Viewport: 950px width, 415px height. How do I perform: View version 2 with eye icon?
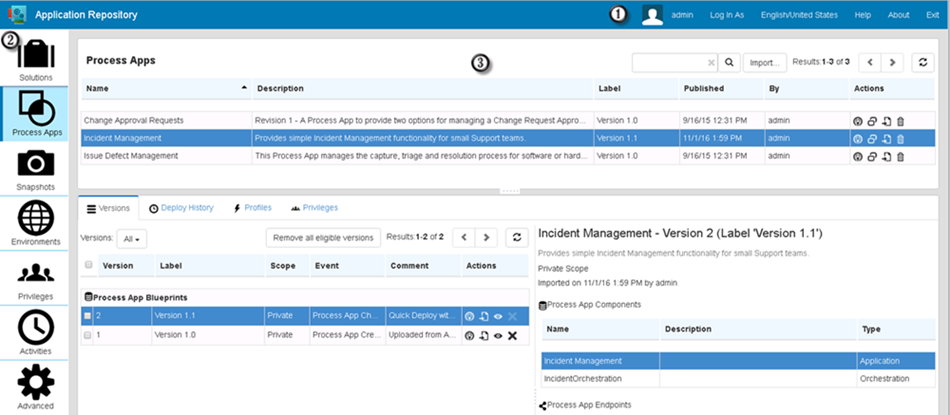pos(498,316)
